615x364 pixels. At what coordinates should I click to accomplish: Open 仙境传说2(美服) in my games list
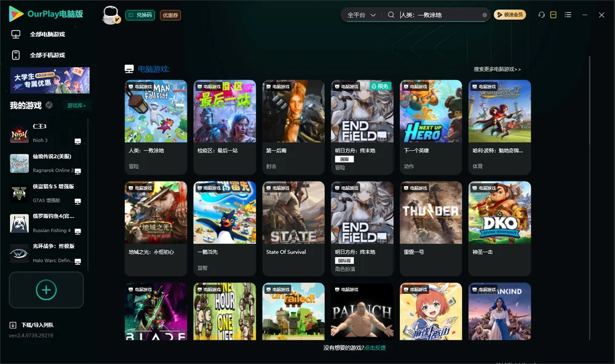[46, 163]
